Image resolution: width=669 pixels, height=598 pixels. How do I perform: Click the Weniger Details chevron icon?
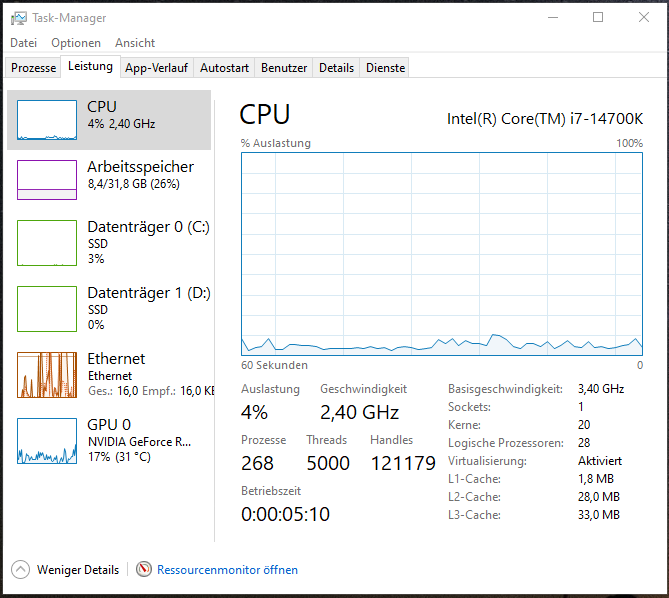point(20,569)
